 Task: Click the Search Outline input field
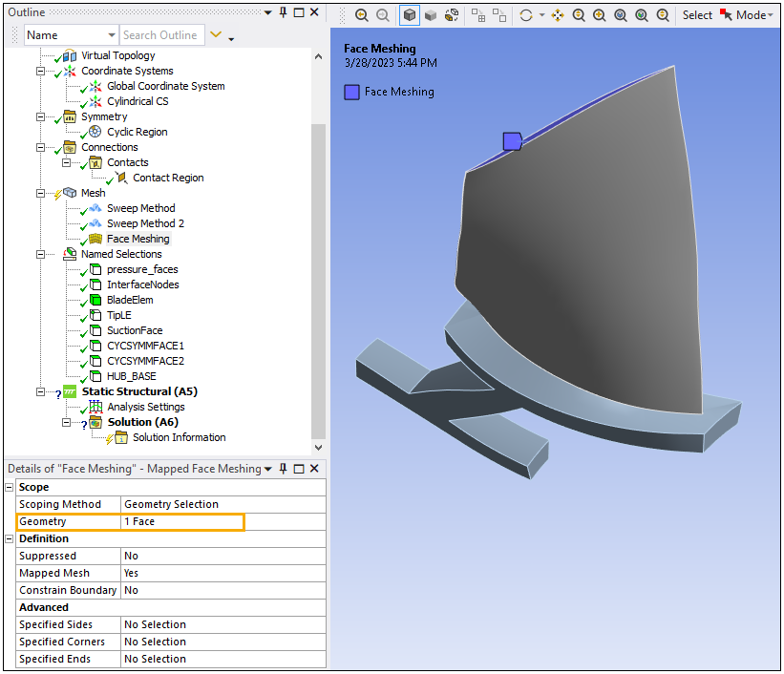[160, 35]
